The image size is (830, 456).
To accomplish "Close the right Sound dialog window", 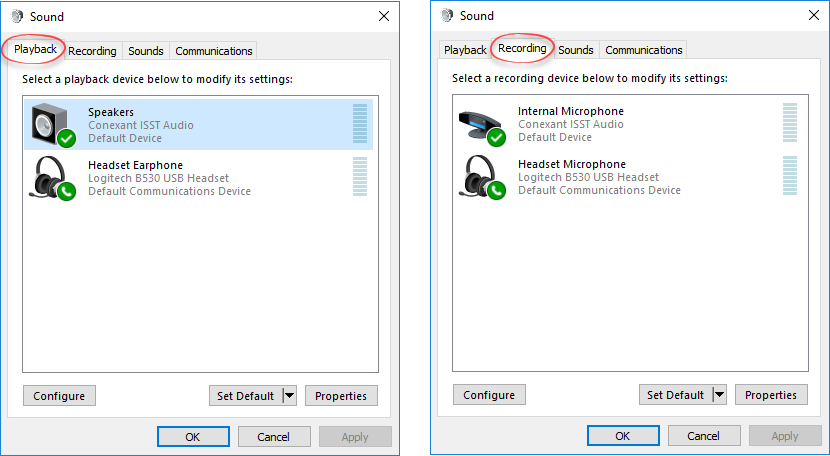I will [x=814, y=16].
